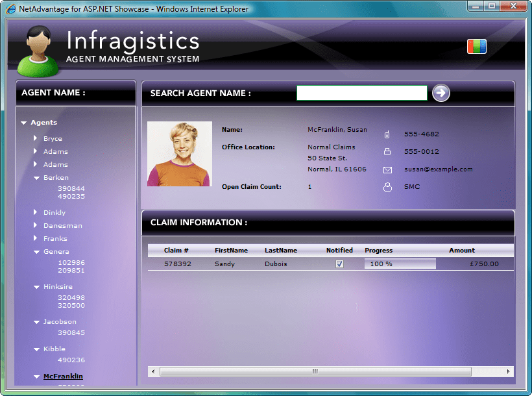Click the Amount column header
The height and width of the screenshot is (396, 532).
pyautogui.click(x=461, y=250)
